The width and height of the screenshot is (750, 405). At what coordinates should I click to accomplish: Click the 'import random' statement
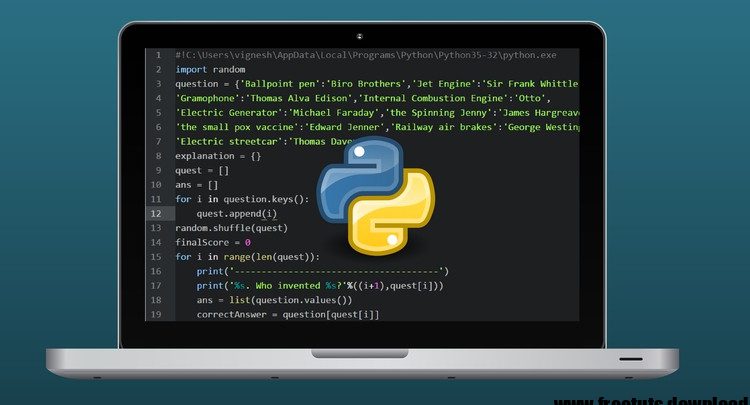210,69
